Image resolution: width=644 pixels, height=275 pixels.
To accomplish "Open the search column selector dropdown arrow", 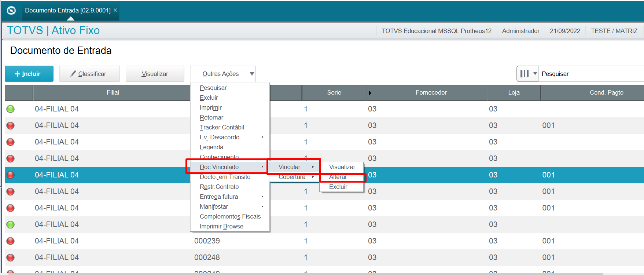I will point(535,74).
